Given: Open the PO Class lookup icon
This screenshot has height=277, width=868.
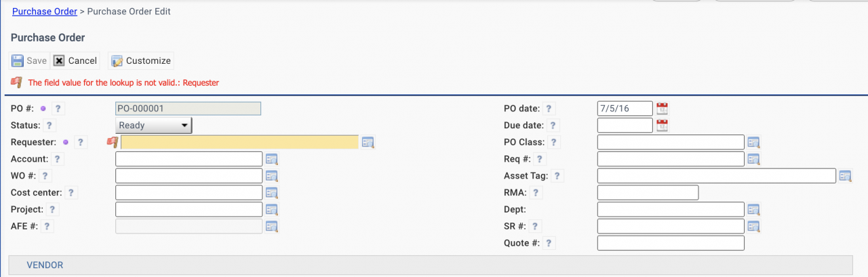Looking at the screenshot, I should 753,143.
